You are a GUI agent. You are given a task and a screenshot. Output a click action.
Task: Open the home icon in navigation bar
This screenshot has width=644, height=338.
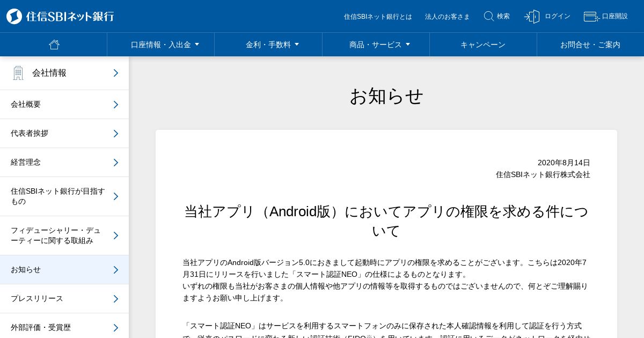click(54, 45)
